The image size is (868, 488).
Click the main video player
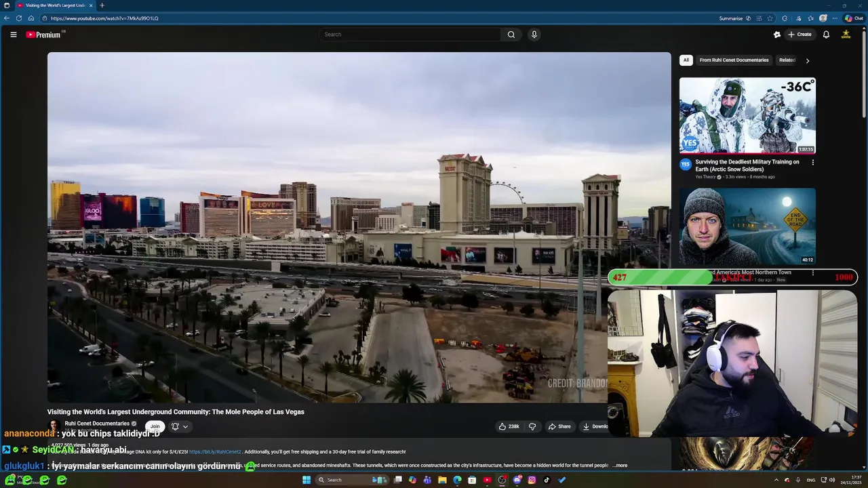click(x=359, y=228)
